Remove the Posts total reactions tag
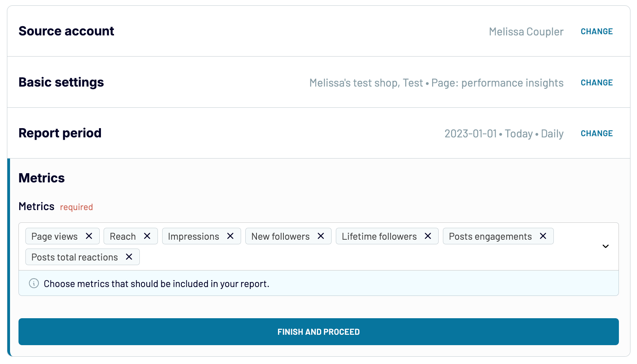 (129, 257)
